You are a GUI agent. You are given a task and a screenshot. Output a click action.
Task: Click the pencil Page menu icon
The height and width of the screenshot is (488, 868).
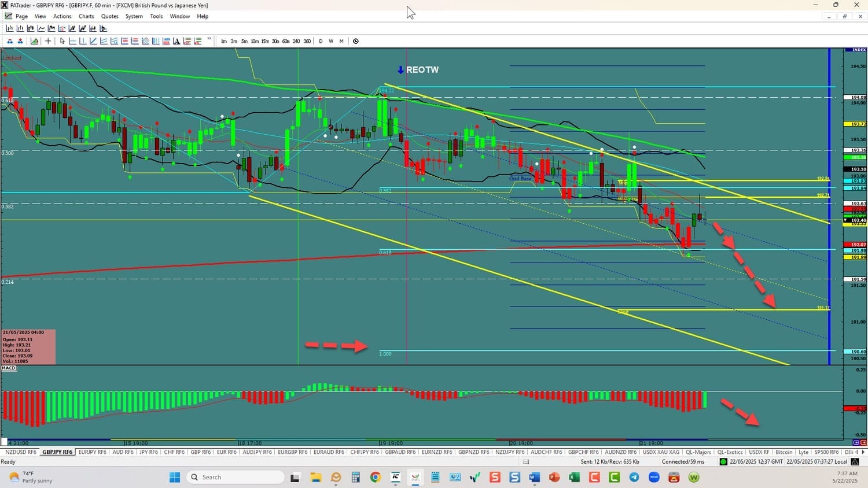9,16
